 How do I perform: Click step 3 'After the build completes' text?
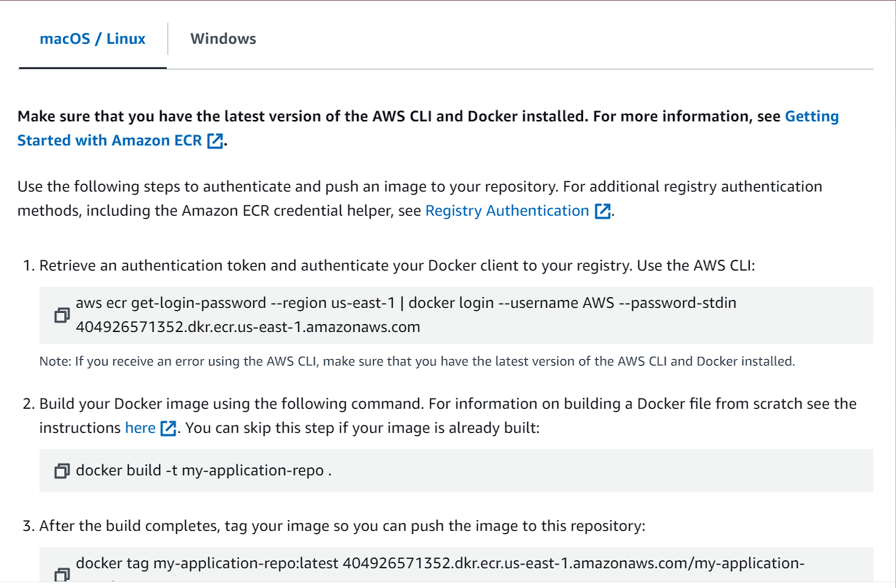point(342,526)
